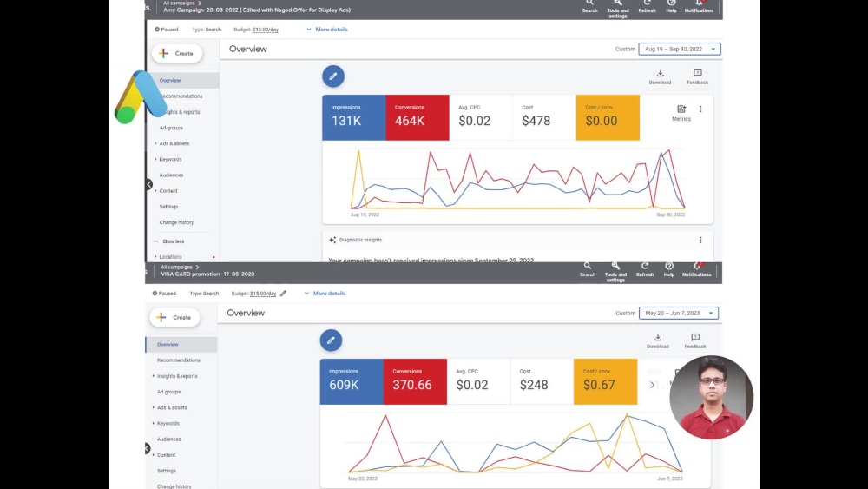Screen dimensions: 868x489
Task: Open Keywords in the lower sidebar
Action: click(168, 423)
